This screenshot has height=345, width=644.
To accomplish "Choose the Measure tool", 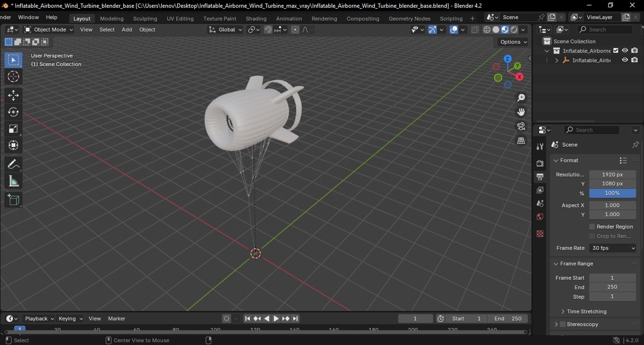I will pyautogui.click(x=13, y=182).
